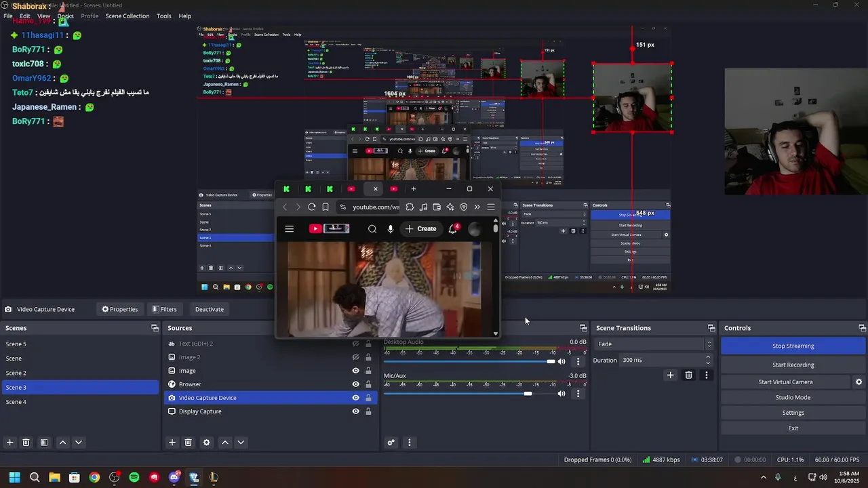Remove transition with Scene Transitions trash icon

click(688, 375)
